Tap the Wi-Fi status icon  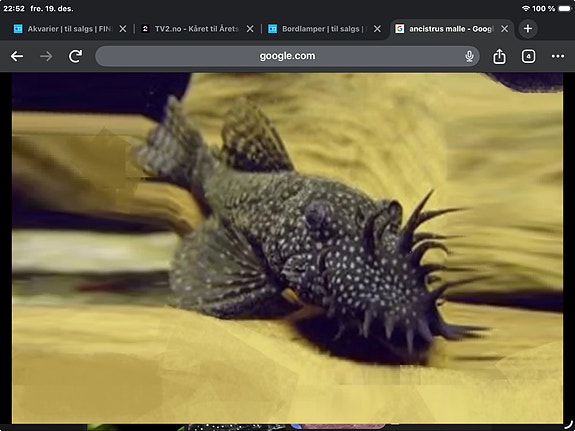point(526,8)
